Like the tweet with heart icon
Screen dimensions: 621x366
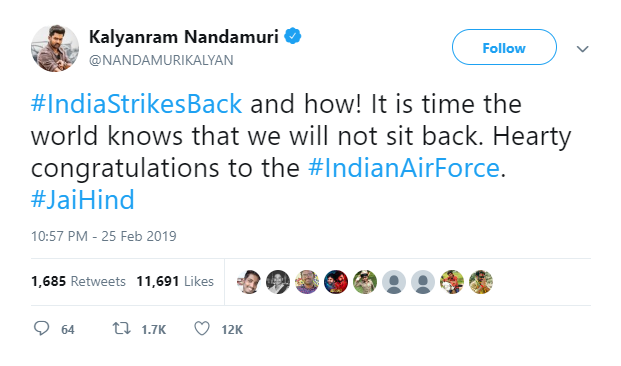202,328
